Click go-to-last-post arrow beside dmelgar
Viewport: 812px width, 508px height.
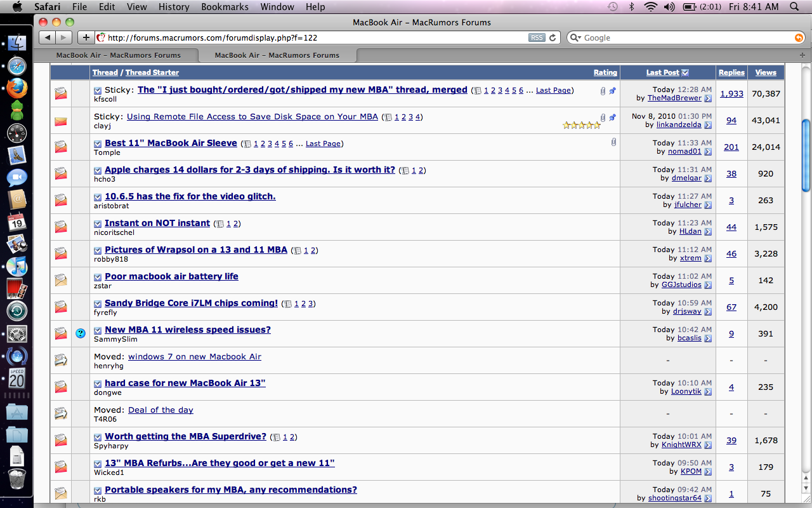pos(708,178)
